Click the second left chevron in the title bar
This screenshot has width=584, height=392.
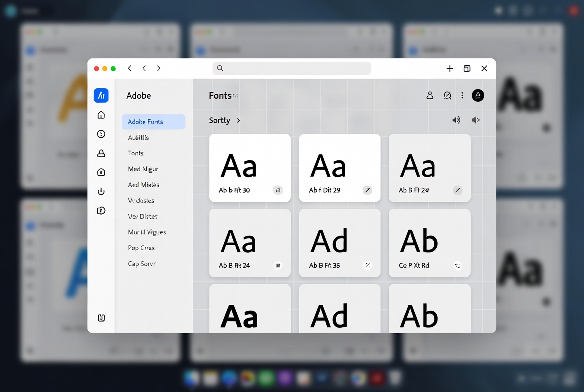pos(144,68)
